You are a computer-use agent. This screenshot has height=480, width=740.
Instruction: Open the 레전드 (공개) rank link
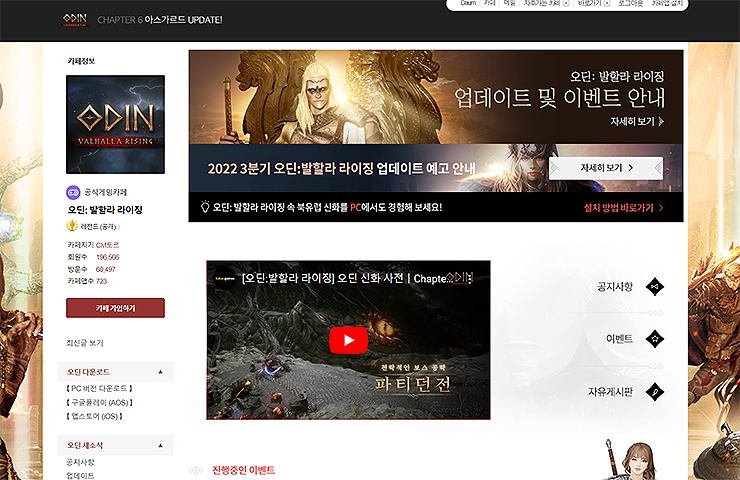click(99, 227)
